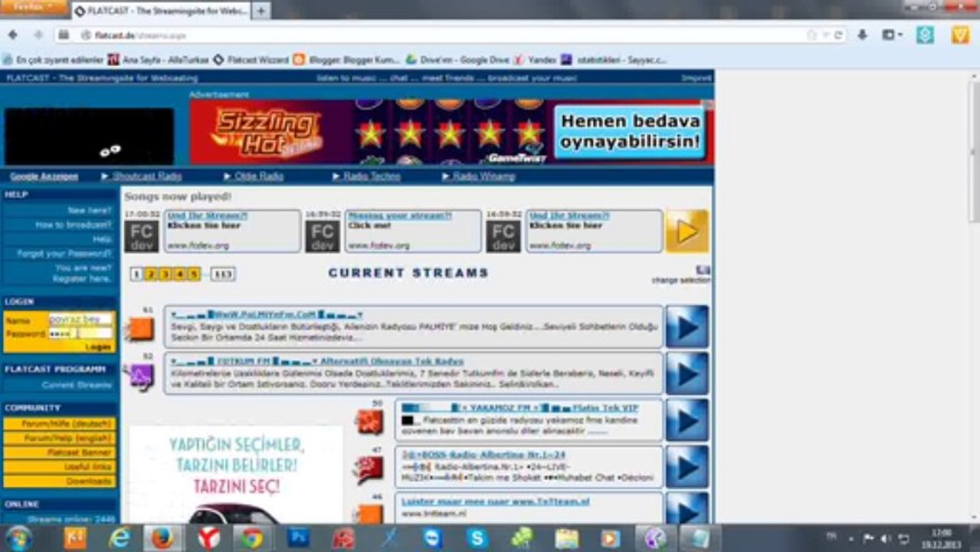Image resolution: width=980 pixels, height=552 pixels.
Task: Go to streams page 4
Action: (x=180, y=274)
